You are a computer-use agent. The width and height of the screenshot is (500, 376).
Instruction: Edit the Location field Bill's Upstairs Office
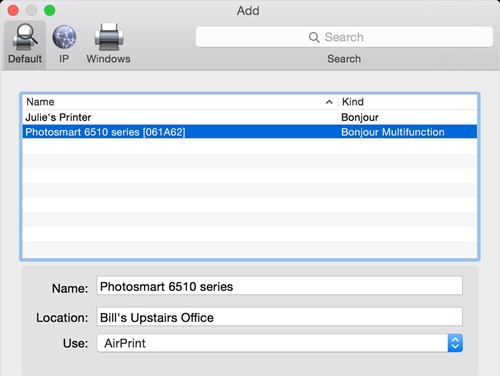tap(279, 317)
